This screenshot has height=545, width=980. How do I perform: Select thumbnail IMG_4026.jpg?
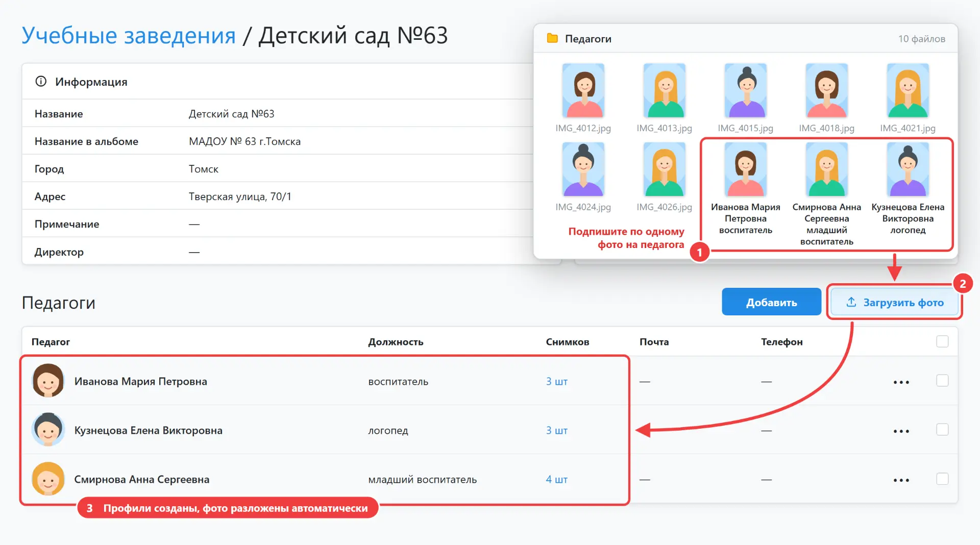(664, 169)
